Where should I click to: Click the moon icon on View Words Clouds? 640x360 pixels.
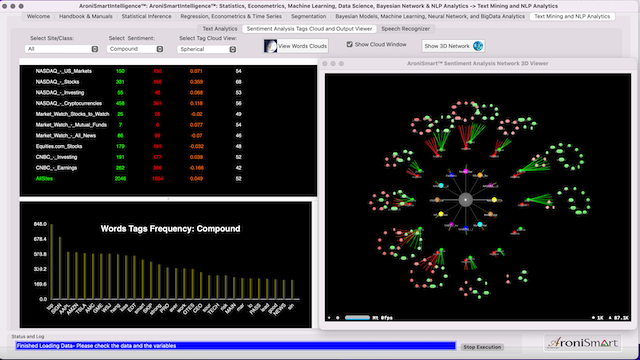[x=270, y=46]
